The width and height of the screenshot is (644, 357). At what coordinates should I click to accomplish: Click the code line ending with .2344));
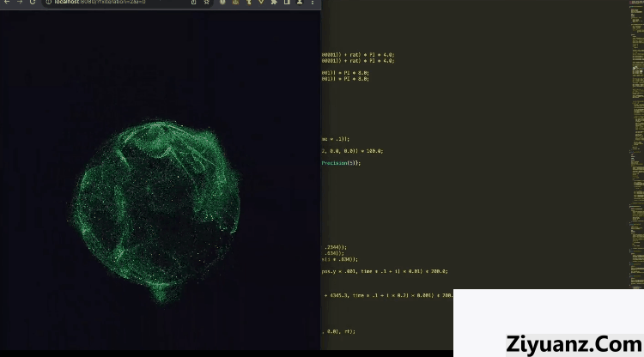330,246
